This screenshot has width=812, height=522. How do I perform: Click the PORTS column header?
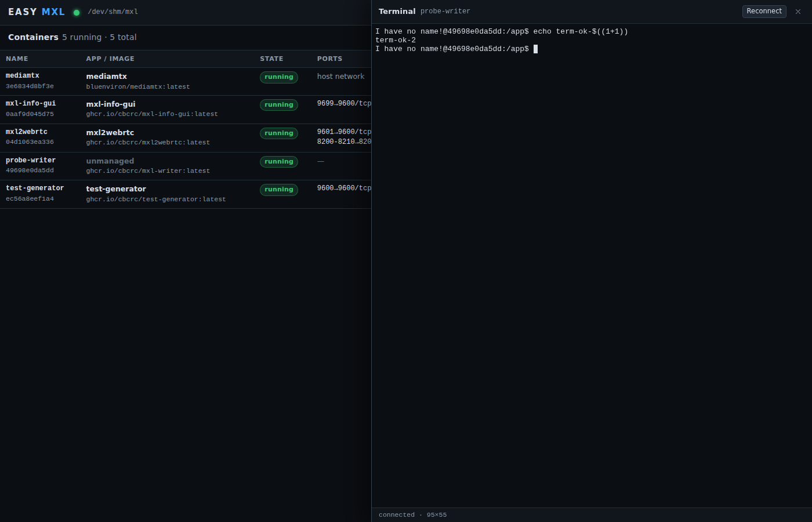coord(329,59)
